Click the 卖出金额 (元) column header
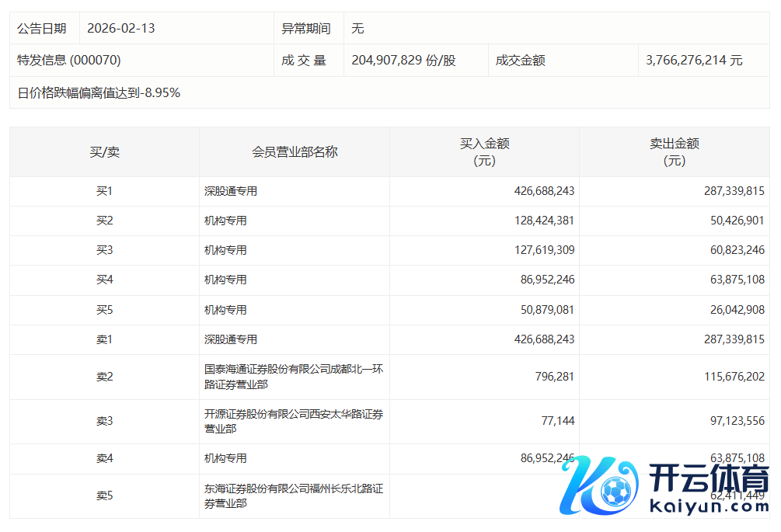Viewport: 781px width, 532px height. 674,152
